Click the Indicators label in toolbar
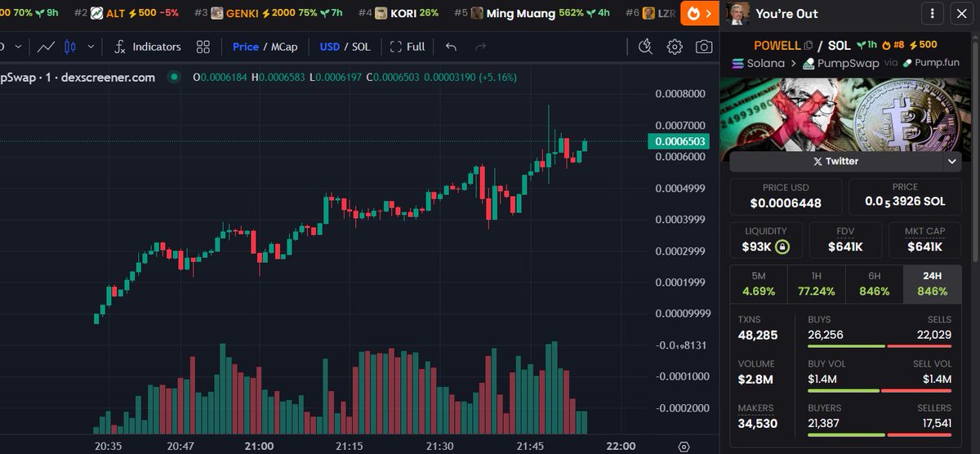980x454 pixels. pyautogui.click(x=157, y=47)
